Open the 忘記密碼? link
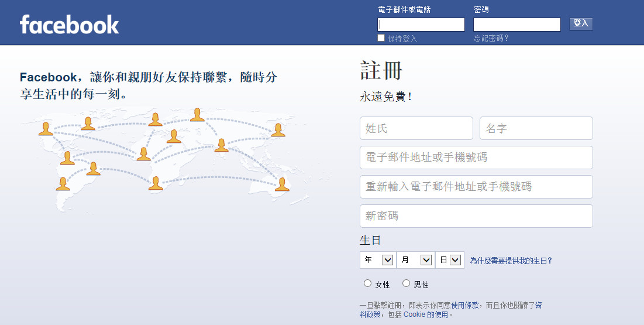 pos(491,38)
